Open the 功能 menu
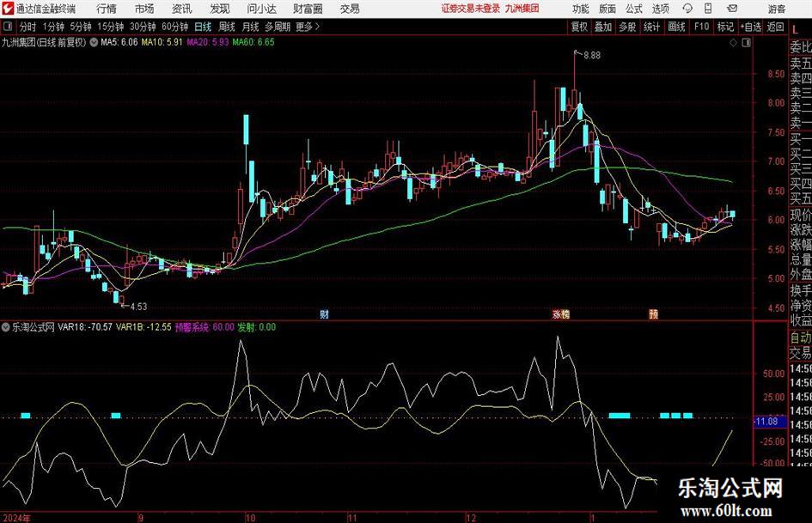Screen dimensions: 812x523 click(x=581, y=9)
